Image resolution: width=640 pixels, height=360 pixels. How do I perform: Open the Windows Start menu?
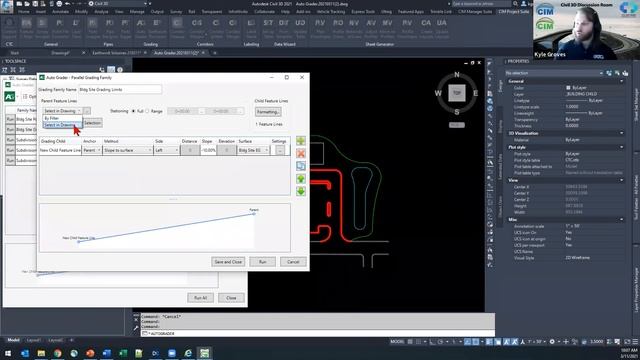pos(8,353)
